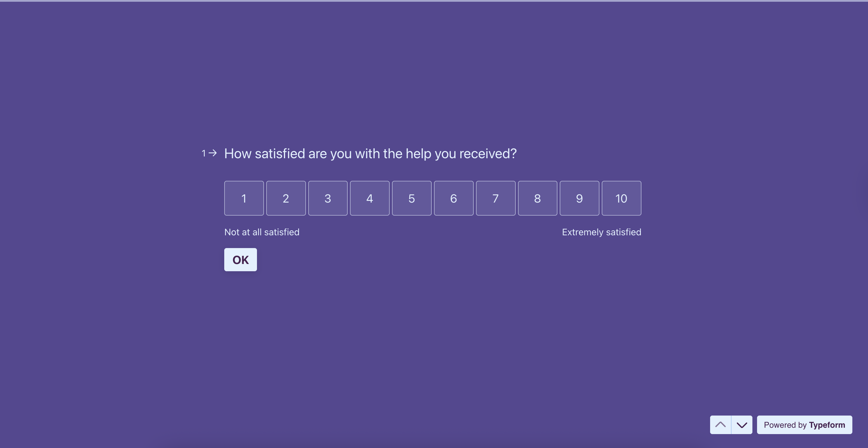Click the satisfaction question heading text
The width and height of the screenshot is (868, 448).
tap(370, 154)
